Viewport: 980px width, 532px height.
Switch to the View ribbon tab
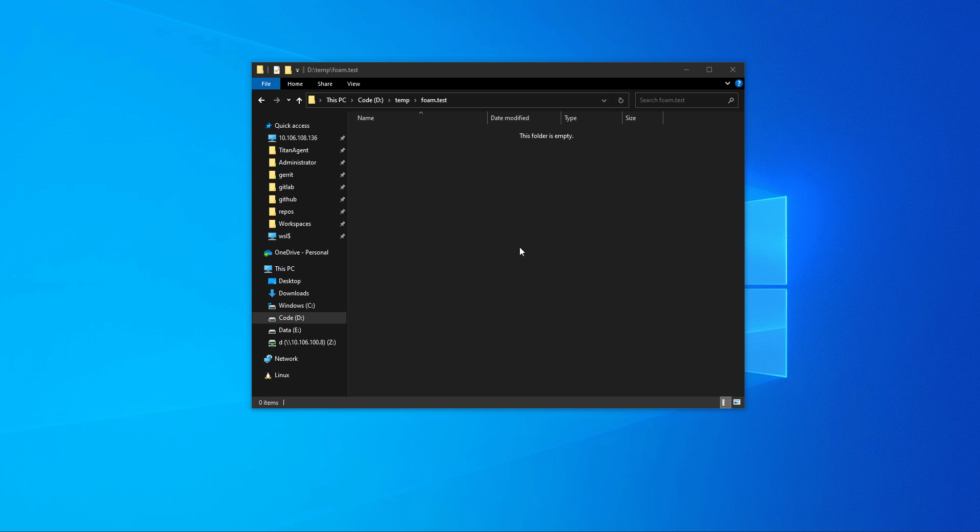pyautogui.click(x=353, y=84)
